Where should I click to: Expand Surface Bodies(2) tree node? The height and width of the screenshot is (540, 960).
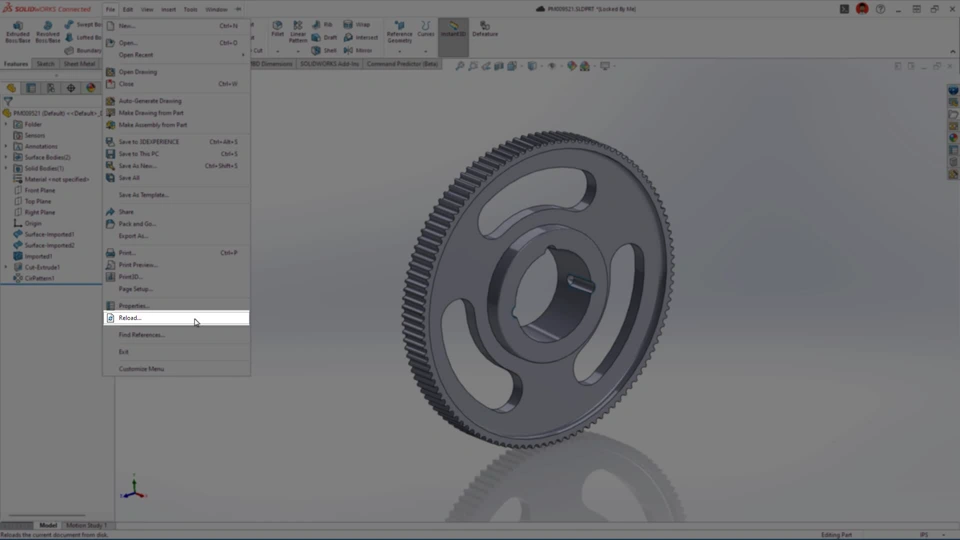point(6,157)
